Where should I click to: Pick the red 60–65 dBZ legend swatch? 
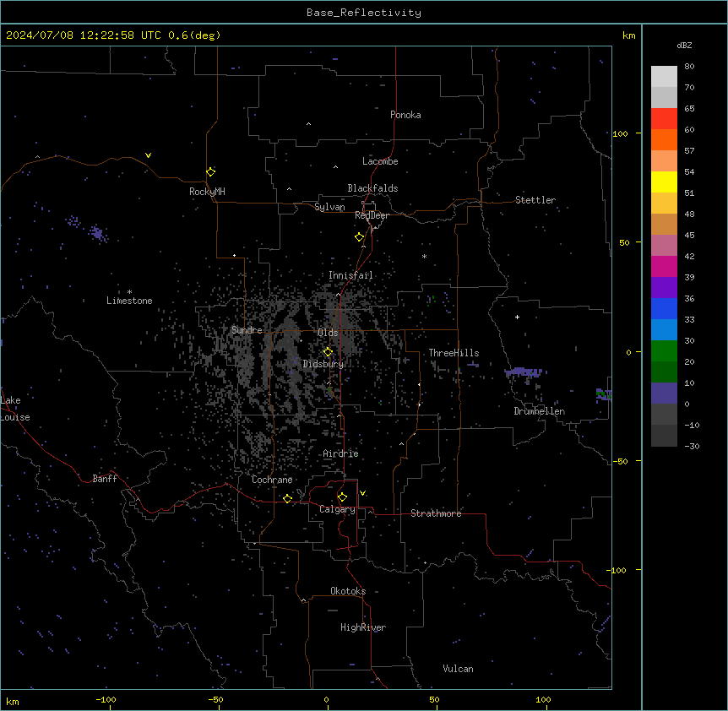pos(664,119)
